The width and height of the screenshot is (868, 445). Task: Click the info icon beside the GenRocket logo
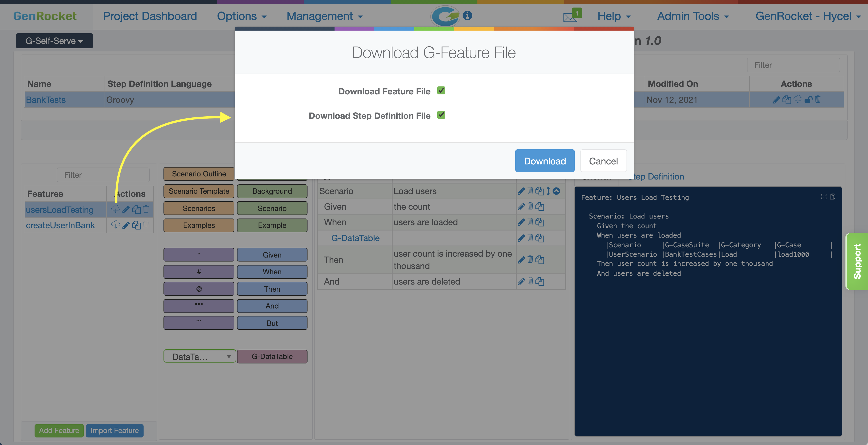point(467,16)
